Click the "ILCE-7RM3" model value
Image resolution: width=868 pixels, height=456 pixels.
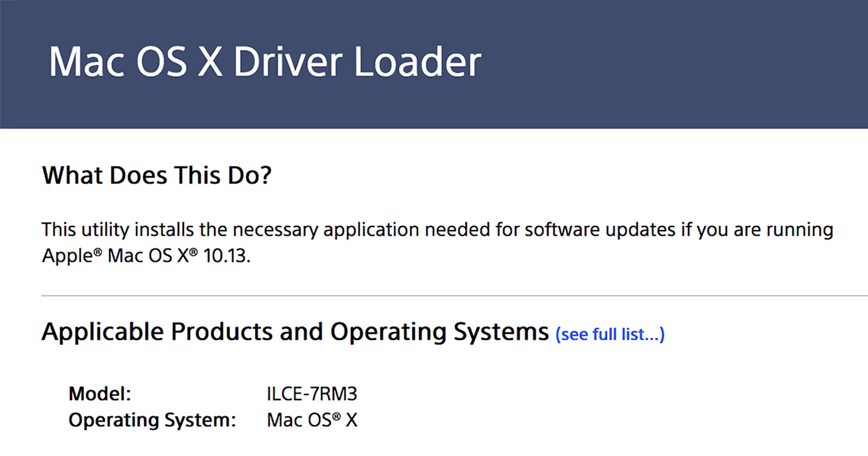point(312,394)
